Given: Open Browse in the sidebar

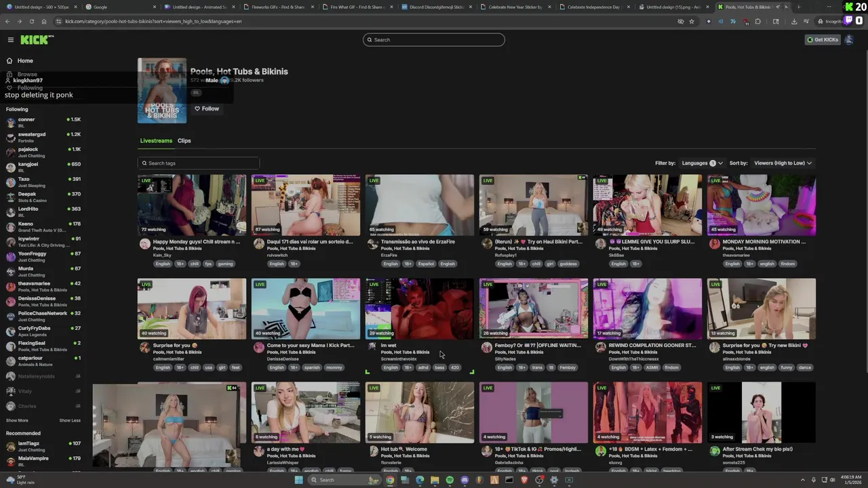Looking at the screenshot, I should 27,74.
